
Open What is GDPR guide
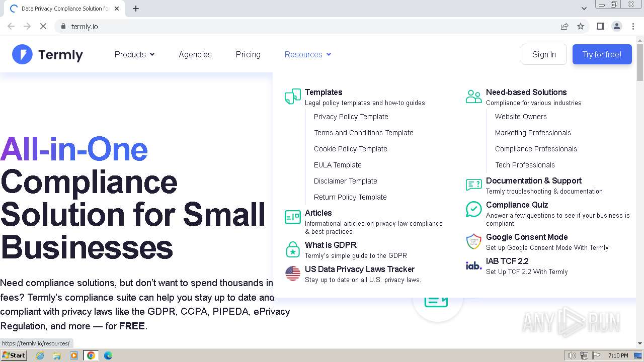point(331,245)
